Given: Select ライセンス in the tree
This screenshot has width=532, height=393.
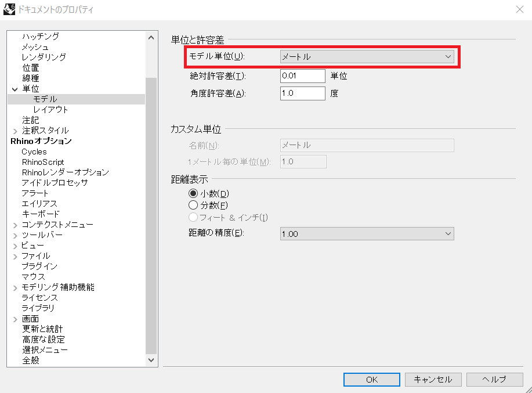Looking at the screenshot, I should [39, 298].
